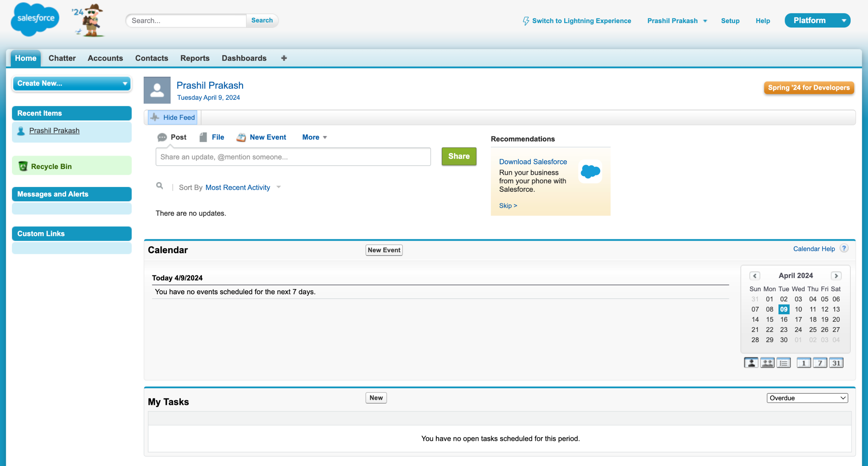Open the Dashboards tab
868x466 pixels.
(244, 58)
